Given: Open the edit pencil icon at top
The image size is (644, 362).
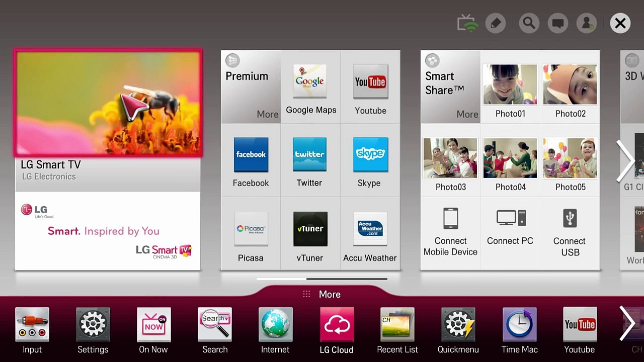Looking at the screenshot, I should tap(496, 23).
